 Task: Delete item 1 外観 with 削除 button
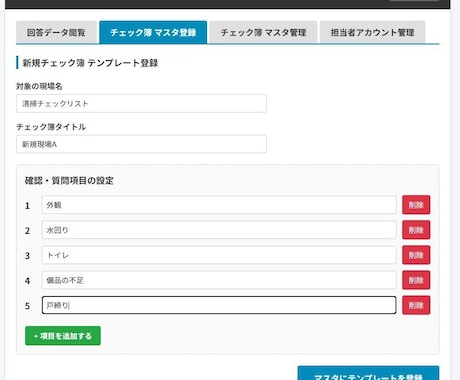[x=416, y=205]
